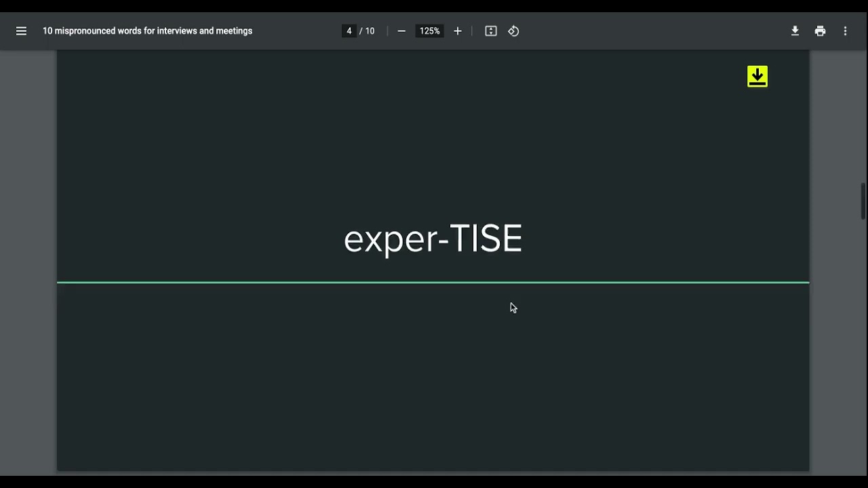Click the vertical scrollbar thumb
The width and height of the screenshot is (868, 488).
[x=863, y=201]
